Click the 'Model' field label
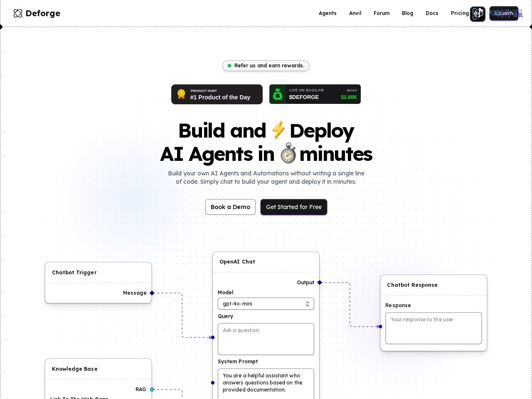This screenshot has height=399, width=532. 226,293
